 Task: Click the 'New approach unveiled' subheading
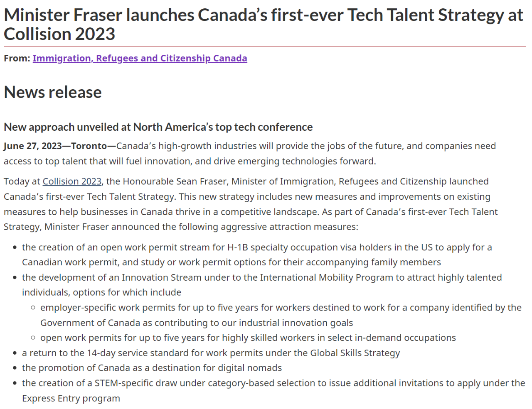158,127
